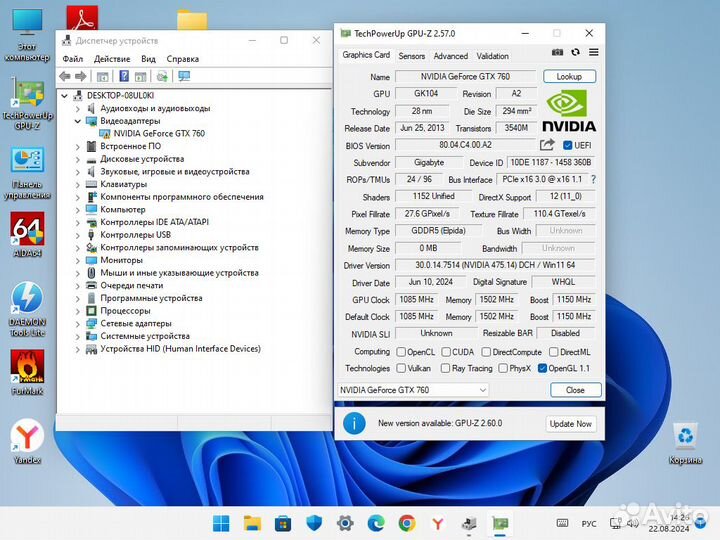The image size is (720, 540).
Task: Toggle the Vulkan checkbox
Action: tap(401, 368)
